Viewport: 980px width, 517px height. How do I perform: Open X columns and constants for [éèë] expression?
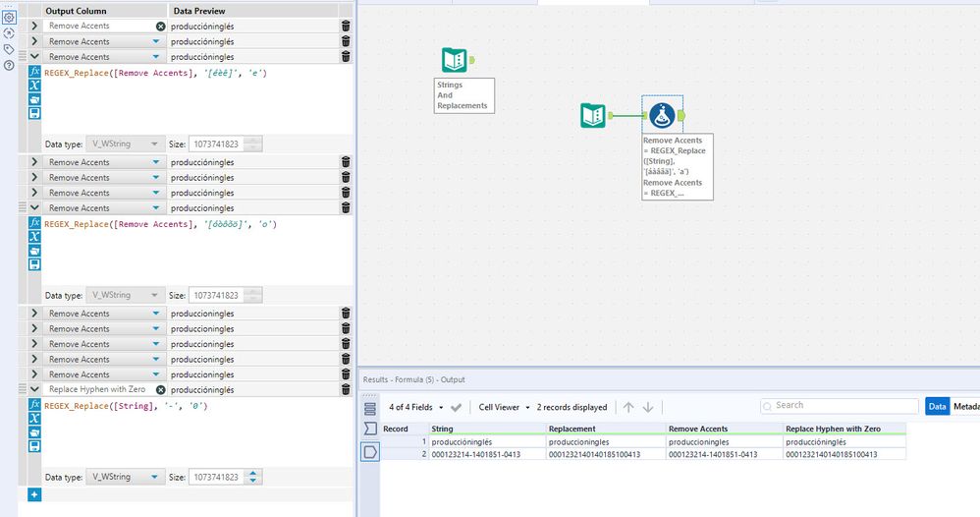click(x=34, y=86)
